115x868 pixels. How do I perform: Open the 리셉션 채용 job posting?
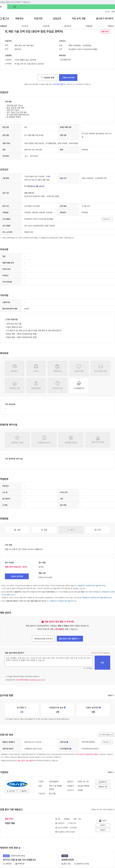10,823
